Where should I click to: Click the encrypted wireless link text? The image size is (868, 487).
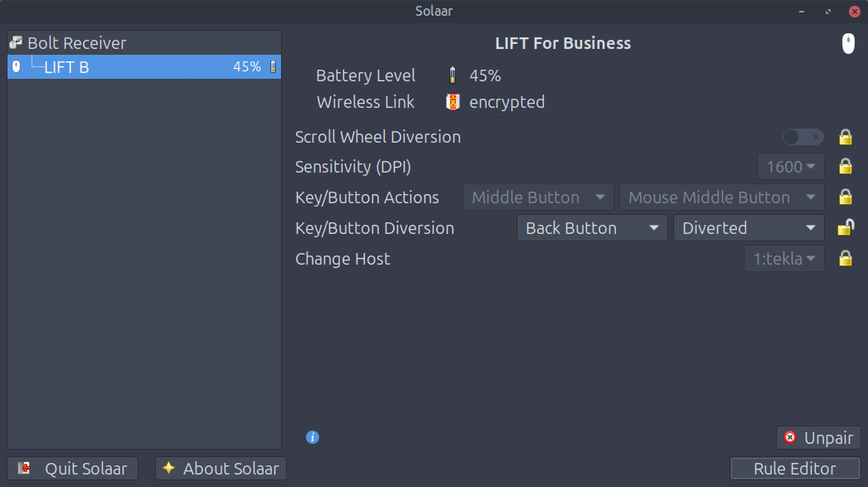507,103
